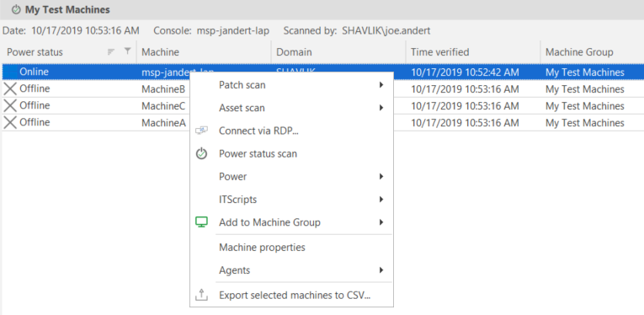Open the filter icon in Power status header

click(128, 51)
